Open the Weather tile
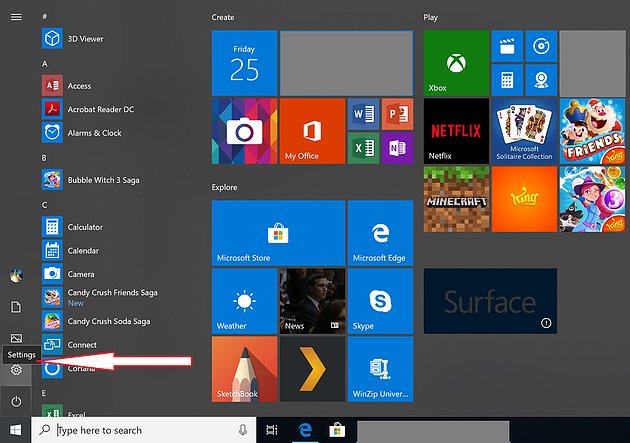The image size is (630, 443). [244, 301]
